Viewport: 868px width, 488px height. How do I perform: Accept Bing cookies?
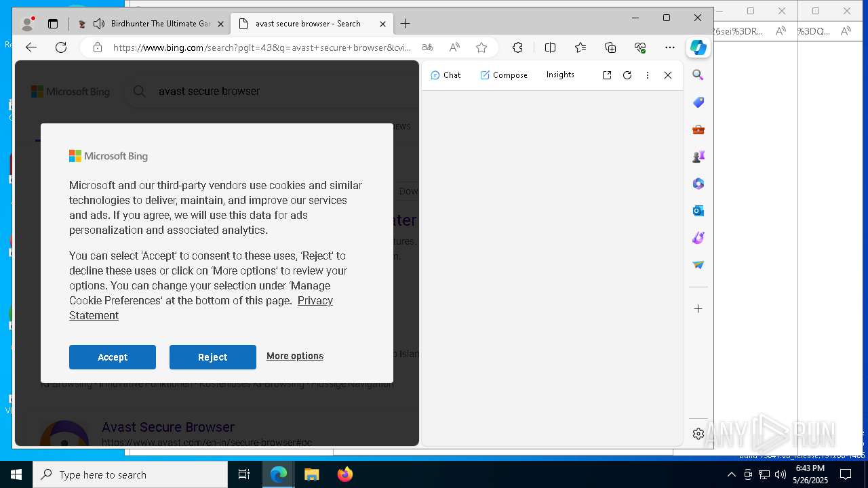coord(113,357)
